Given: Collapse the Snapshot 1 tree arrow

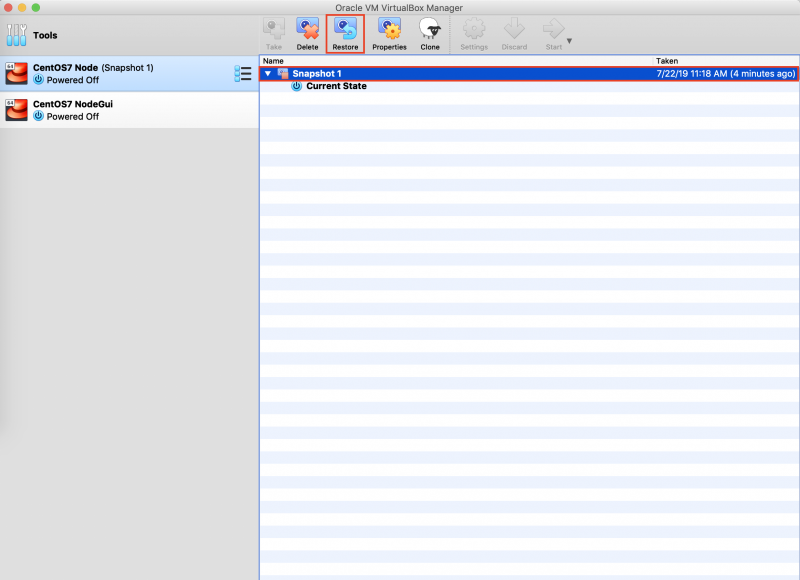Looking at the screenshot, I should click(268, 73).
